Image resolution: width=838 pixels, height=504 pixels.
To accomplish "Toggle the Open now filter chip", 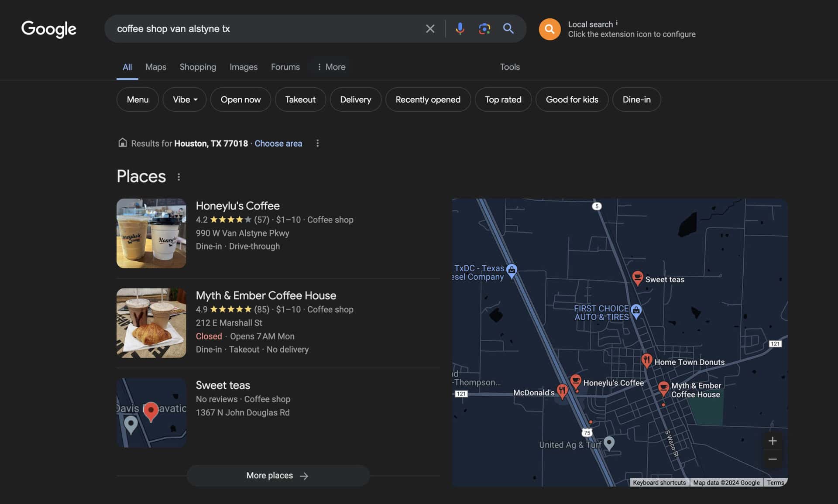I will coord(240,99).
